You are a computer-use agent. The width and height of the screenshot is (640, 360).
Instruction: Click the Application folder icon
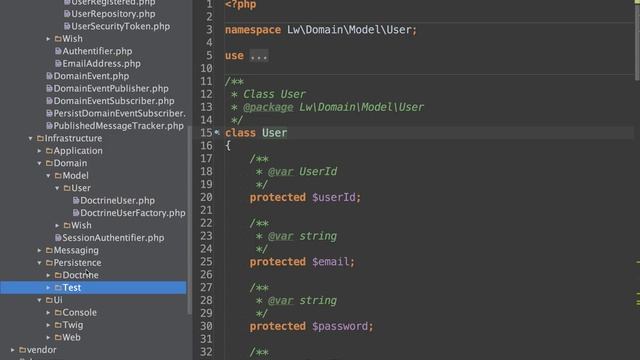[x=49, y=151]
